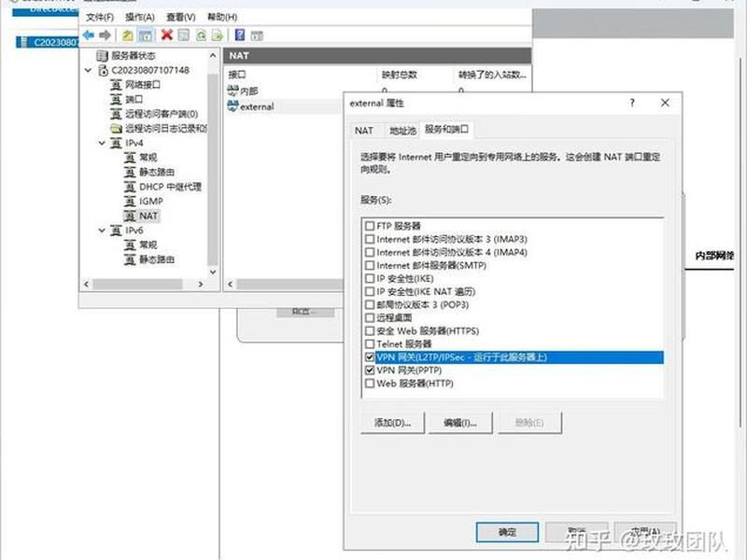Collapse the IPv4 tree branch

click(102, 143)
